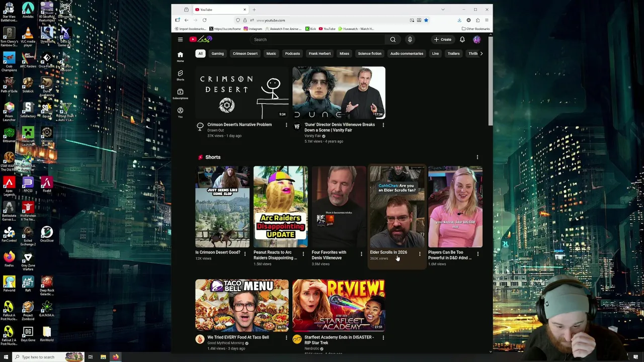
Task: Open the list all tabs dropdown
Action: point(443,10)
